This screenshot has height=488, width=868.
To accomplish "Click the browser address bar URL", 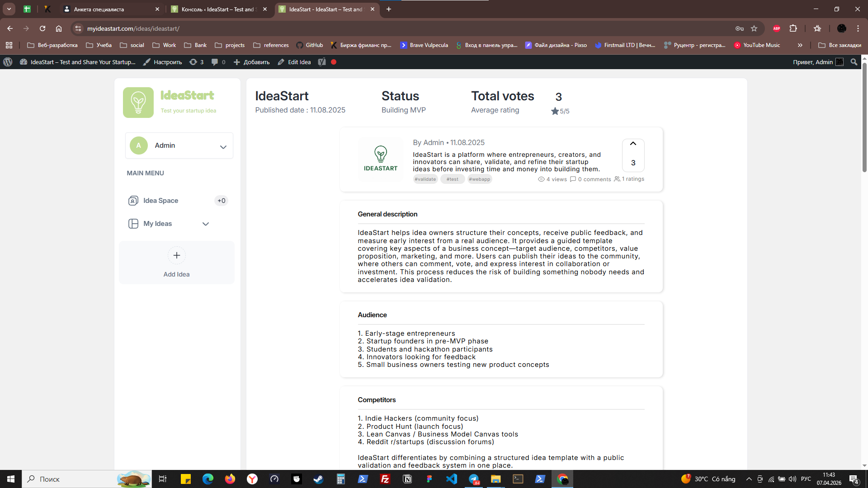I will coord(133,28).
